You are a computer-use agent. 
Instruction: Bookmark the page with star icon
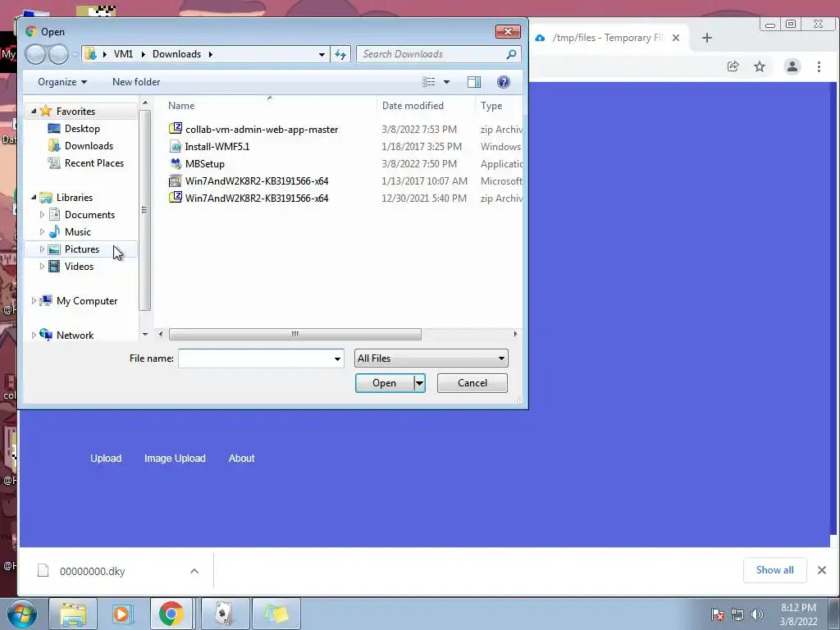(760, 66)
